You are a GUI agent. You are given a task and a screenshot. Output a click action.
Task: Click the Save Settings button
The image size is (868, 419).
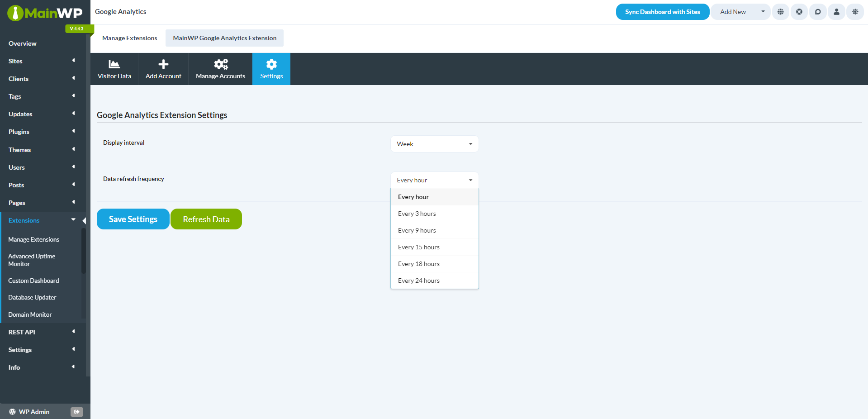[133, 219]
